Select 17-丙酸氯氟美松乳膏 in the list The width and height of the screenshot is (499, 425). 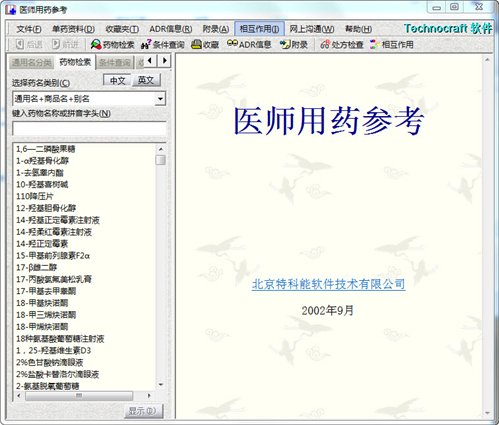[x=54, y=279]
